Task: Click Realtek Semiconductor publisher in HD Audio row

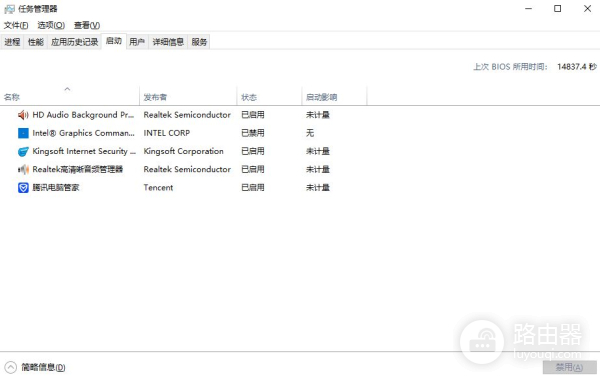Action: (x=187, y=115)
